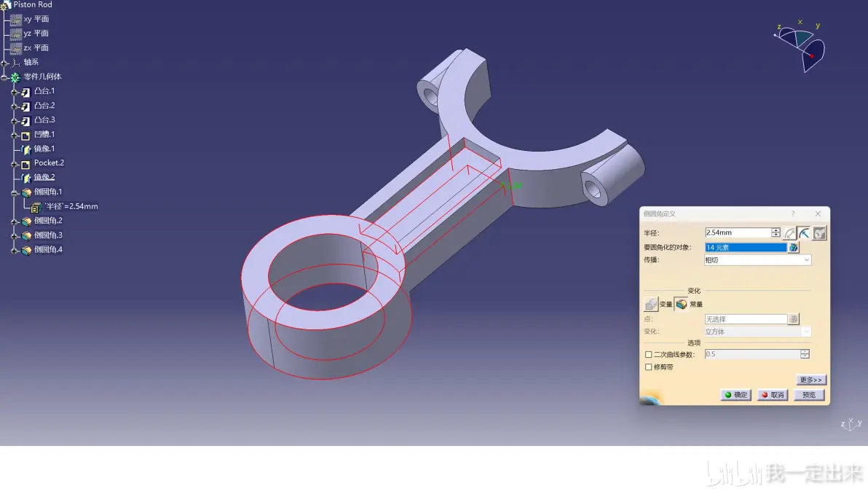Image resolution: width=868 pixels, height=489 pixels.
Task: Click the 倒圆角.3 fillet icon in tree
Action: 26,235
